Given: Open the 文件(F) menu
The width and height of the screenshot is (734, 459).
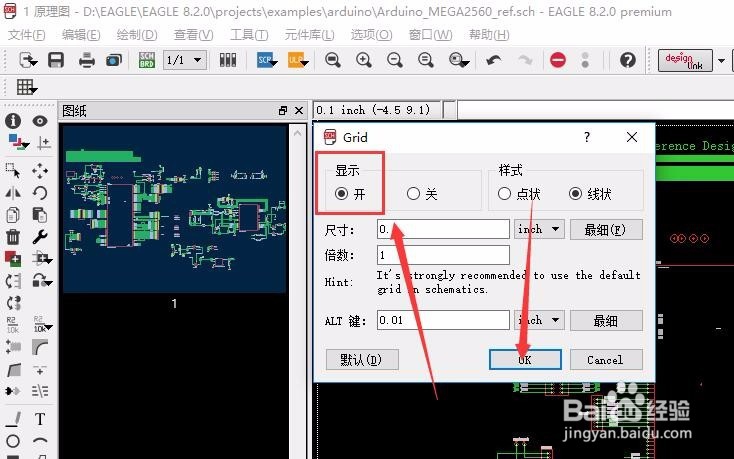Looking at the screenshot, I should tap(27, 35).
